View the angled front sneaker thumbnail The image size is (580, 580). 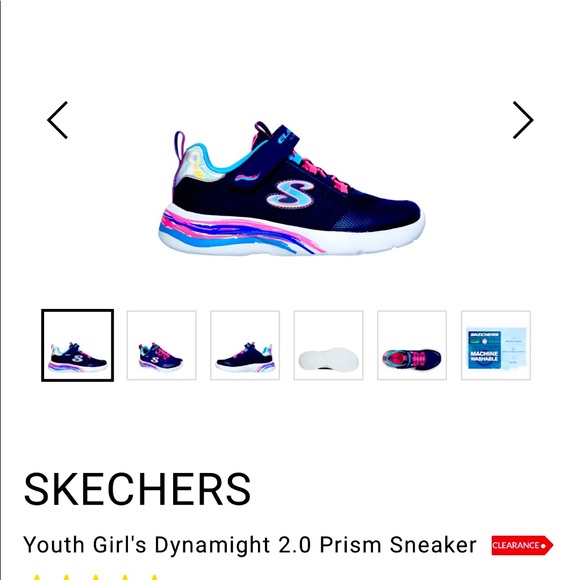click(x=161, y=345)
